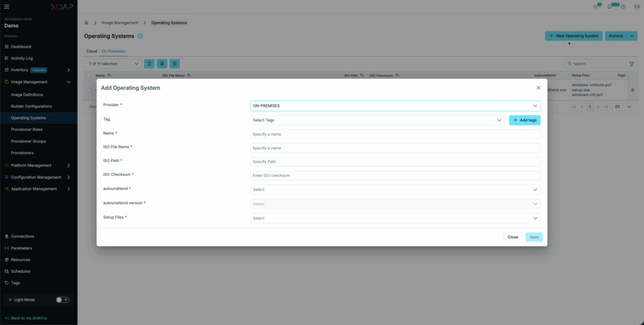Viewport: 644px width, 325px height.
Task: Close the Add Operating System dialog with X
Action: (x=538, y=88)
